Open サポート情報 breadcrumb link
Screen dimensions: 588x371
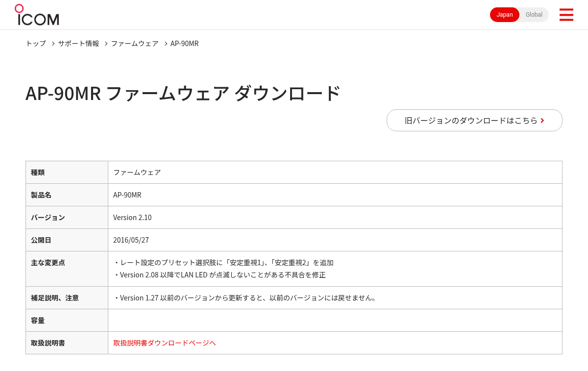[78, 43]
